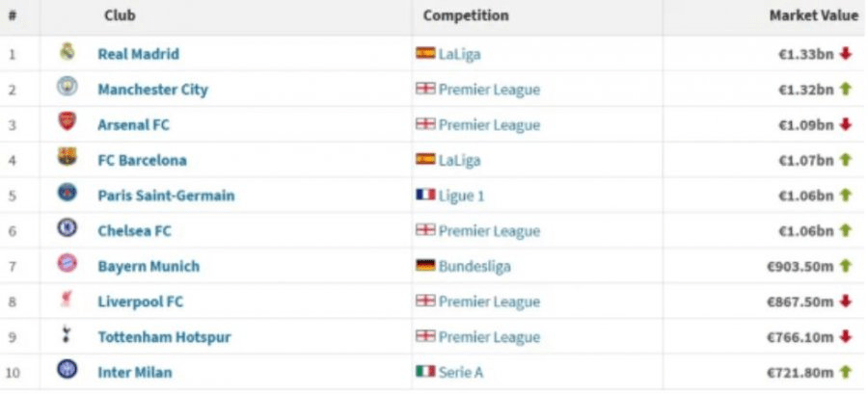The height and width of the screenshot is (394, 868).
Task: Click the red down arrow next to €1.33bn
Action: (x=845, y=54)
